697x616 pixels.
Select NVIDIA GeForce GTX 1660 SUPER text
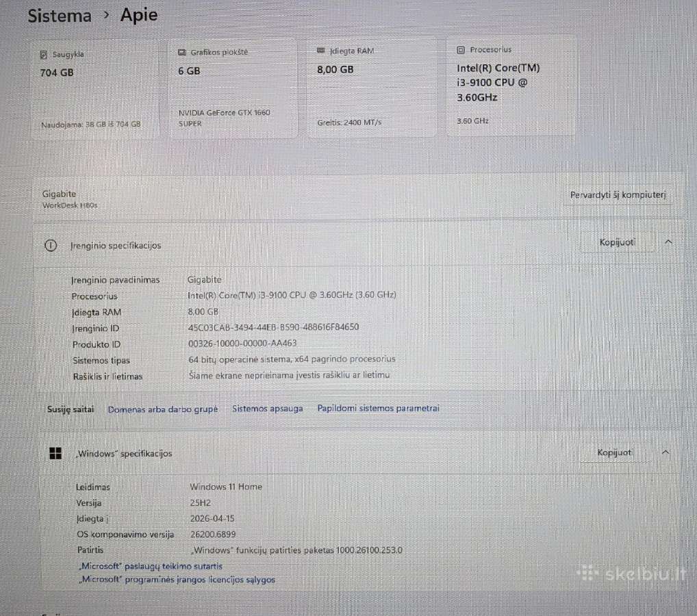click(x=224, y=118)
